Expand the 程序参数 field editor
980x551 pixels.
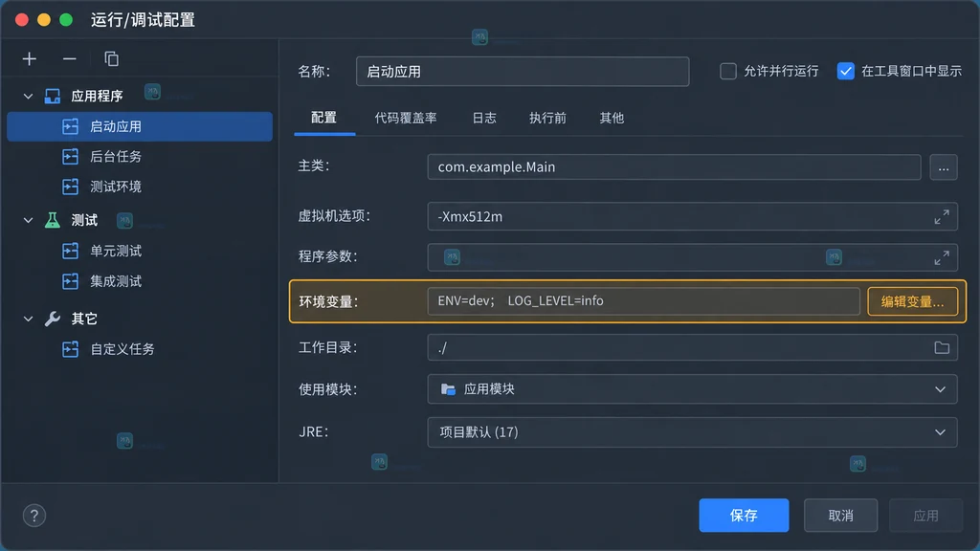[x=942, y=257]
